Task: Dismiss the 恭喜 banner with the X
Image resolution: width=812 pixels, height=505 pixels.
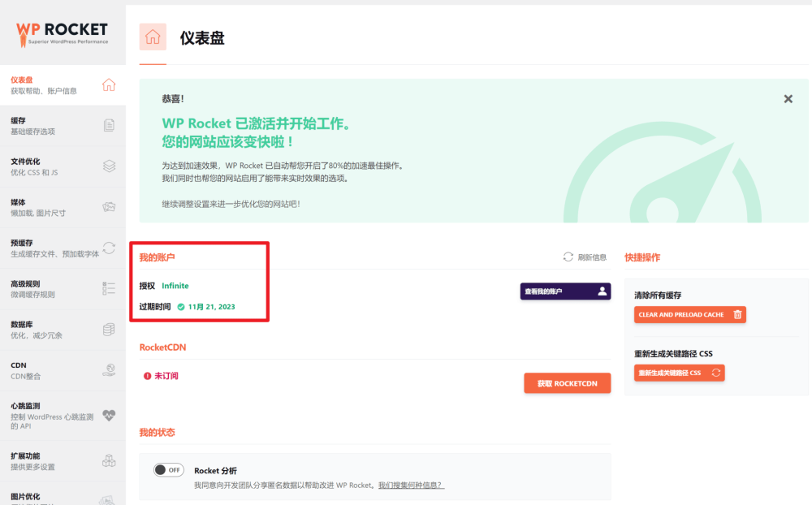Action: (788, 99)
